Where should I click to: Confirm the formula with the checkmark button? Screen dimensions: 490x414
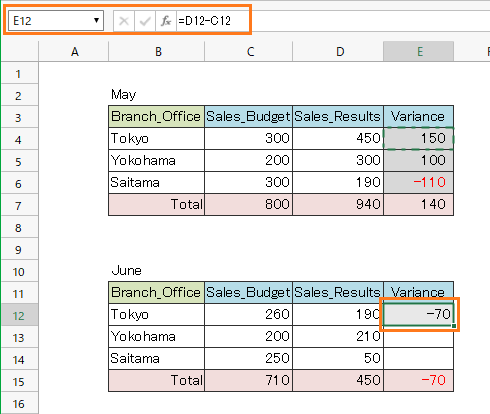[x=145, y=21]
